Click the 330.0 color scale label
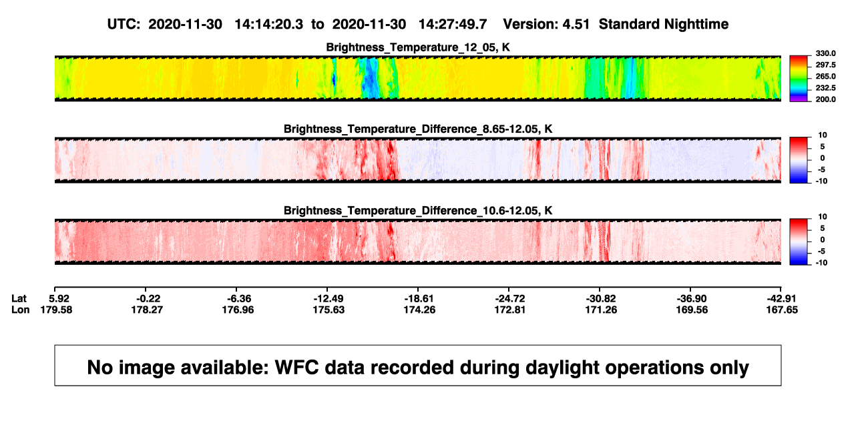Image resolution: width=868 pixels, height=445 pixels. (827, 53)
